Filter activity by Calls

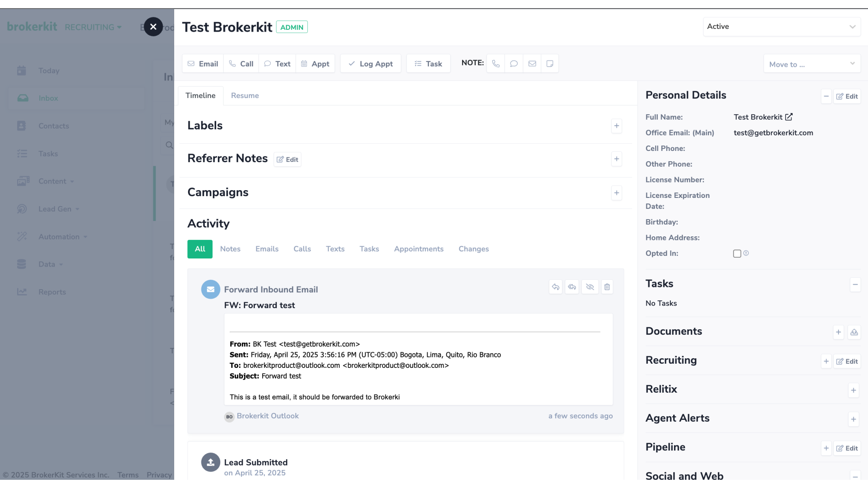coord(302,249)
